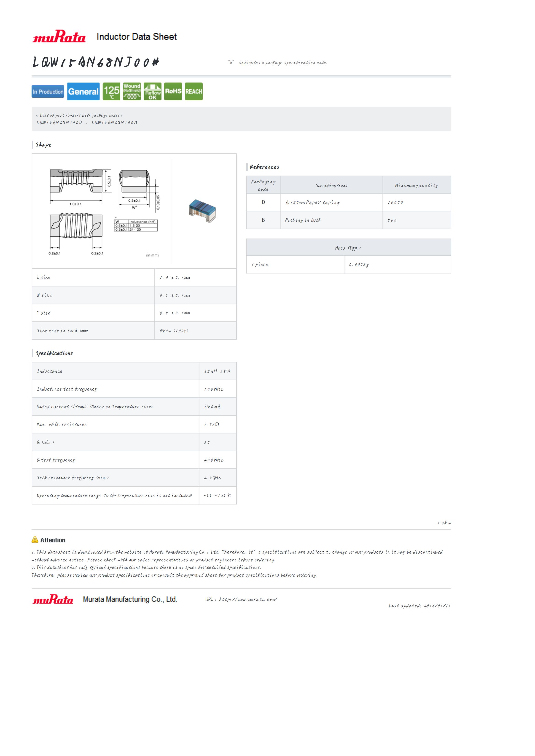Click the Reflow OK badge
Image resolution: width=535 pixels, height=756 pixels.
[x=153, y=91]
